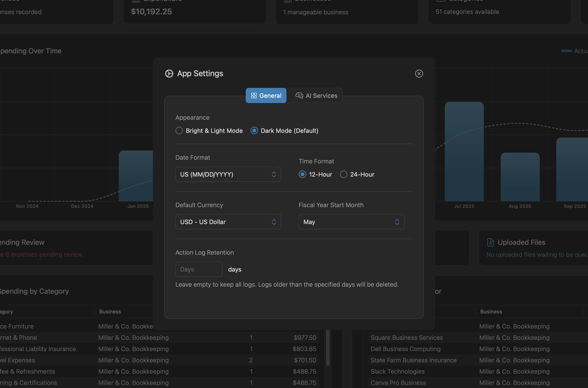Click the Days input under Action Log Retention
The height and width of the screenshot is (388, 588).
coord(199,269)
